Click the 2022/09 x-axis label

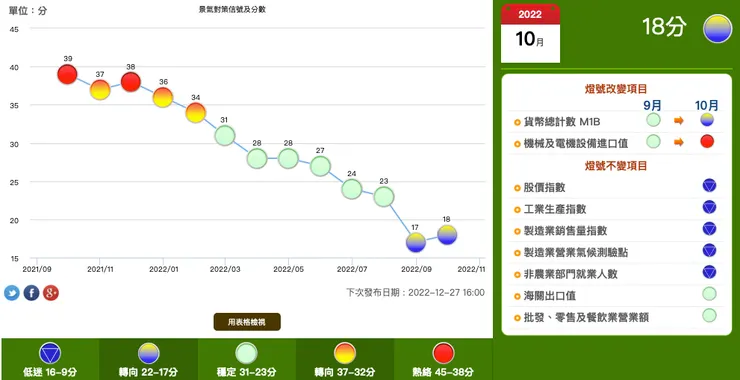point(416,269)
